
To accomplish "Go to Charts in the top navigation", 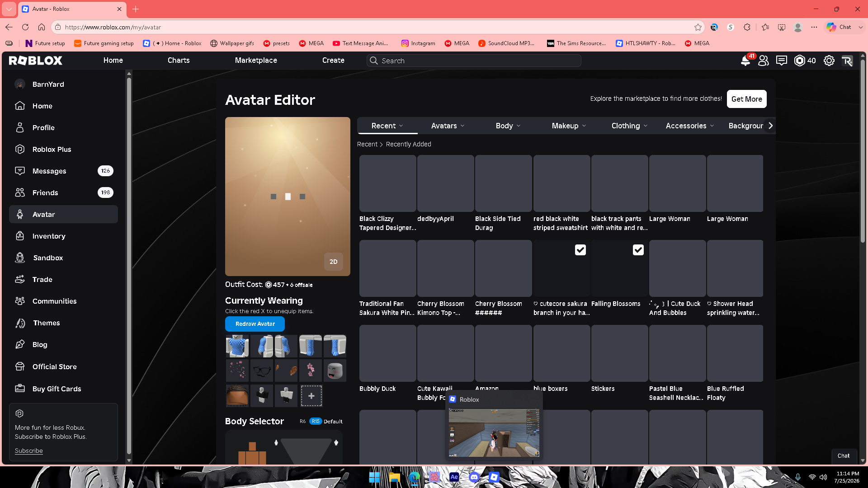I will [179, 61].
